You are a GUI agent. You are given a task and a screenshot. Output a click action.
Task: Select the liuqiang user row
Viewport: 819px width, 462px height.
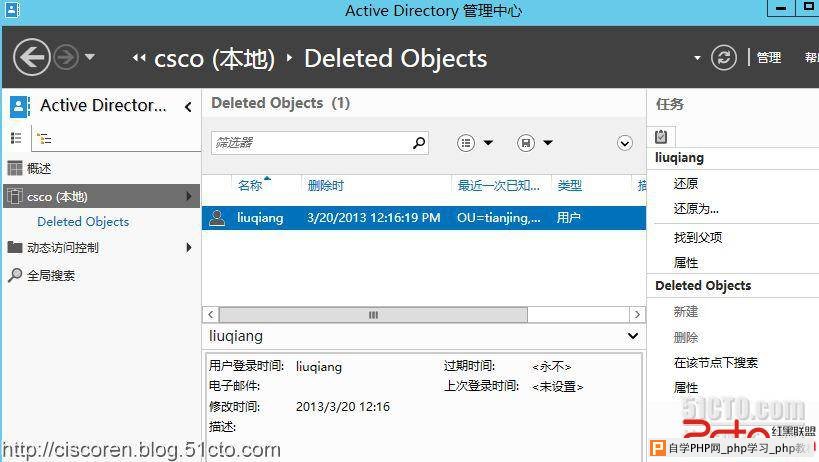pyautogui.click(x=424, y=218)
